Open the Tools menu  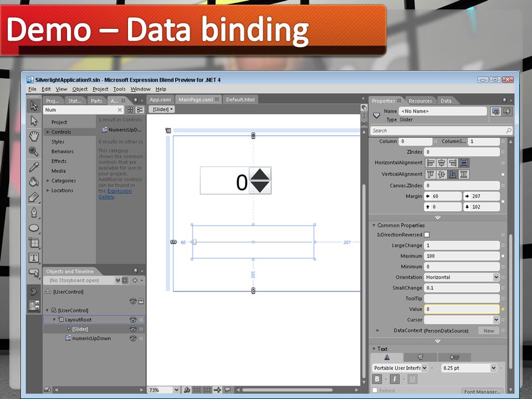tap(119, 89)
